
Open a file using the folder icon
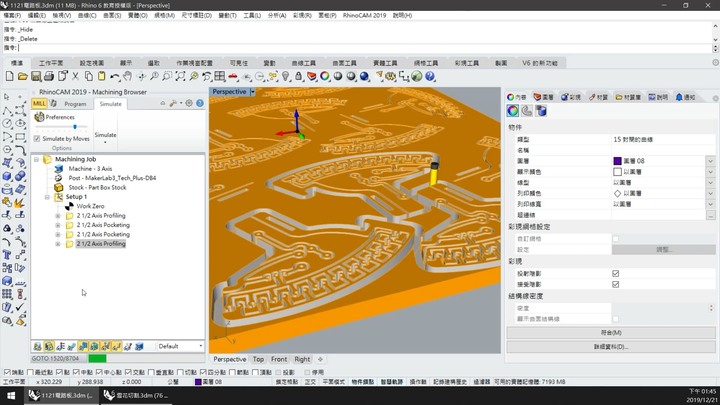[22, 76]
